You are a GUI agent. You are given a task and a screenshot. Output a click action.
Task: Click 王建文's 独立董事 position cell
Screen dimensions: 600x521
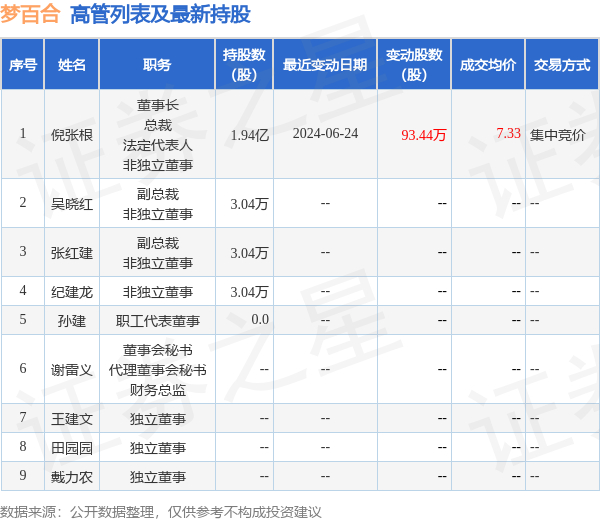(158, 419)
